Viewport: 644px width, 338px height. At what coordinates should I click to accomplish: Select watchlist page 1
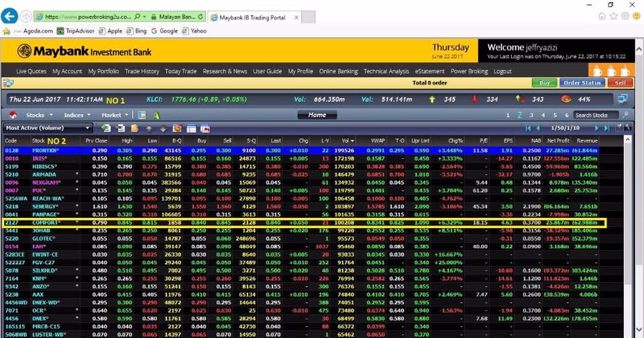point(508,115)
